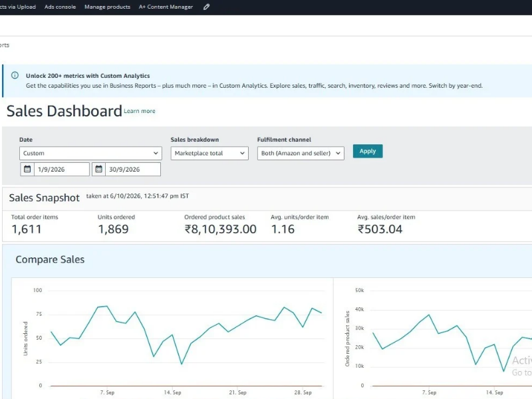Click the 'Ordered product sales' axis label

347,338
